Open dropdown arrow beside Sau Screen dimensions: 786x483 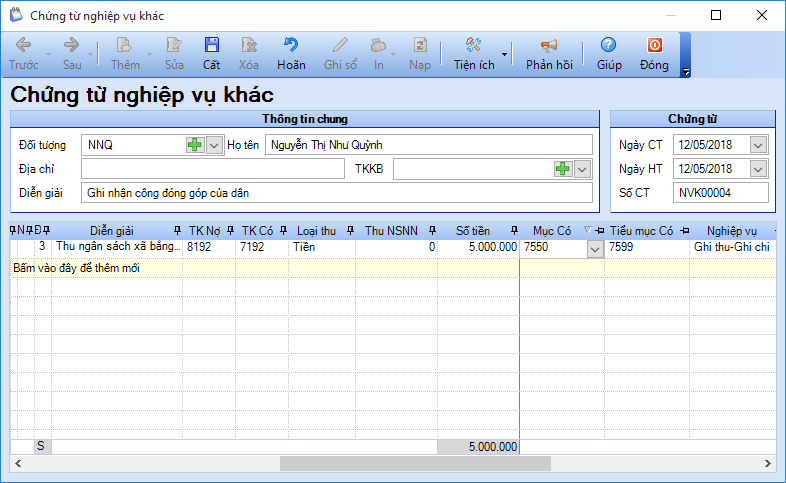[91, 54]
